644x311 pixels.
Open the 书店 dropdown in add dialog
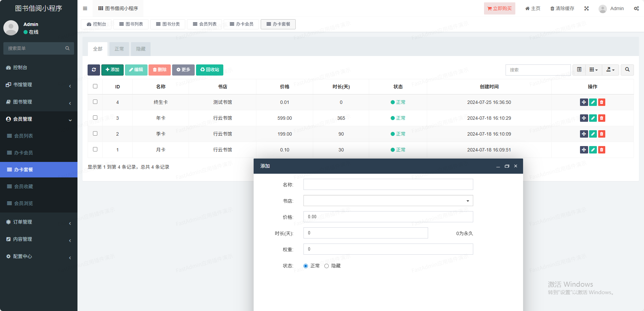388,201
